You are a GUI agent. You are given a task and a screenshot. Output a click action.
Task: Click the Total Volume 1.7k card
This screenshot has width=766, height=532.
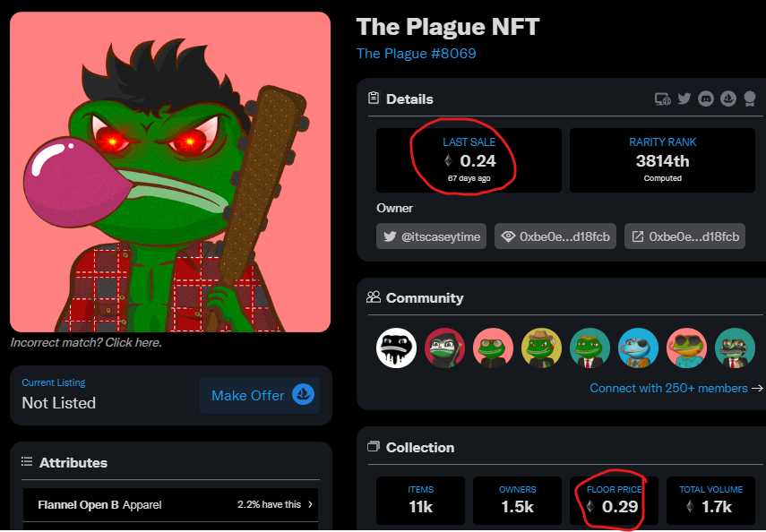click(710, 501)
